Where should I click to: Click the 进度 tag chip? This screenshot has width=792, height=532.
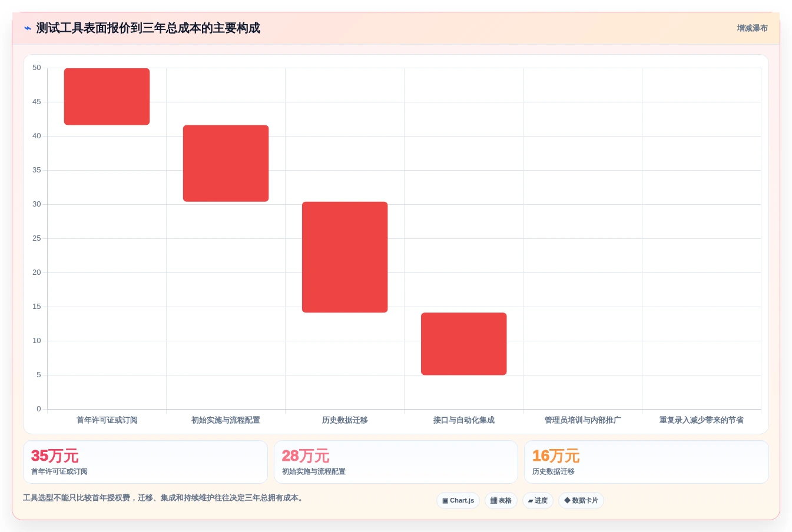tap(538, 501)
